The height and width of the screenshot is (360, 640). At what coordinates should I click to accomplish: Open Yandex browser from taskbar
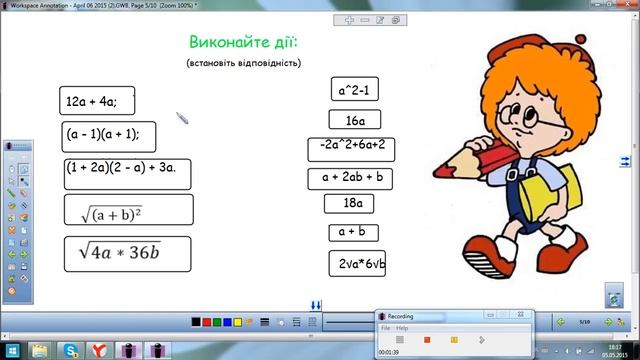[99, 351]
